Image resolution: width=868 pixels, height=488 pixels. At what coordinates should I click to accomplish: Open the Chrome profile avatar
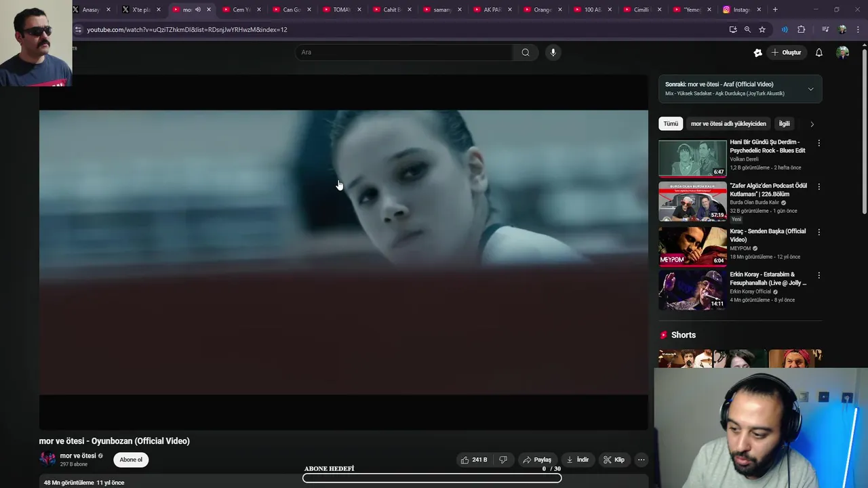point(842,30)
